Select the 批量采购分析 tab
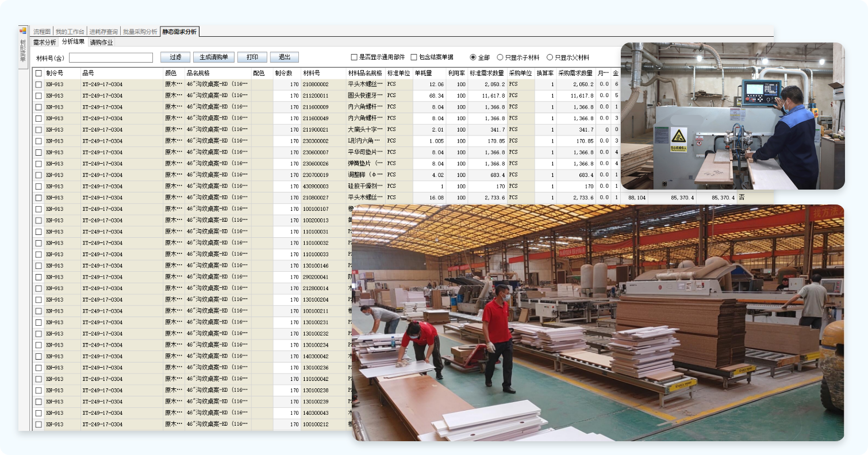The height and width of the screenshot is (455, 868). click(x=140, y=32)
